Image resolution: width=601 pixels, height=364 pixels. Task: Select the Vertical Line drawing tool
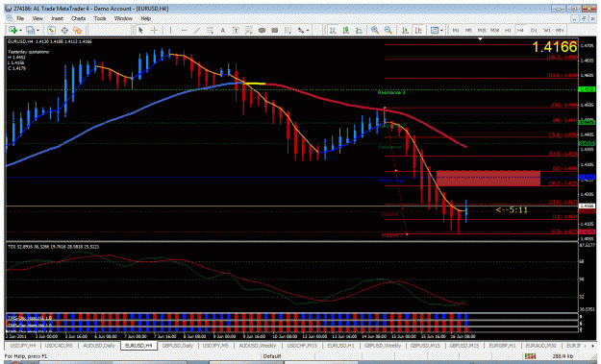[x=170, y=30]
